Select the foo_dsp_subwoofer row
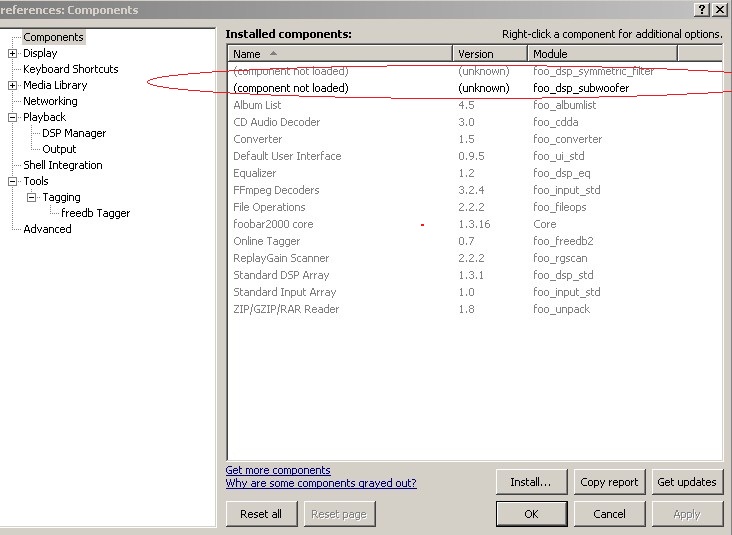732x535 pixels. pos(475,88)
